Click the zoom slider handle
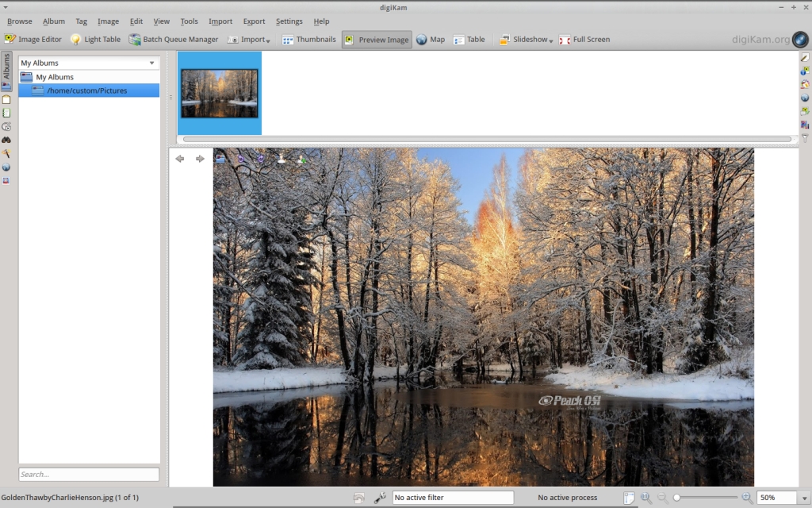Screen dimensions: 812x508 click(676, 498)
